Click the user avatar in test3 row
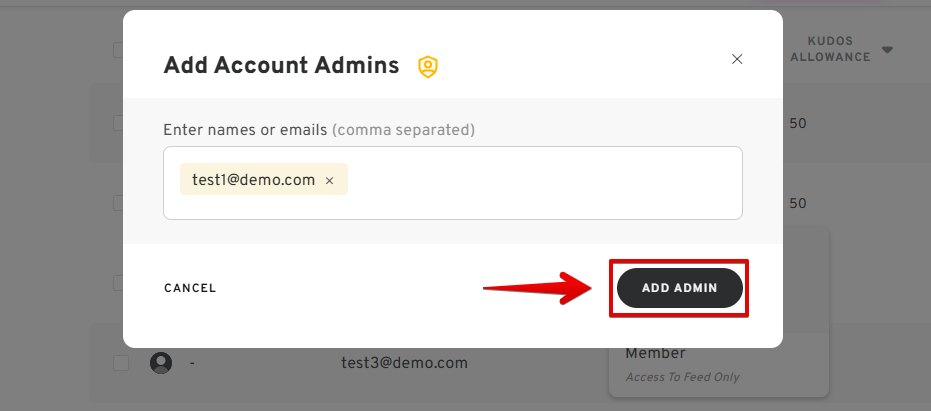Screen dimensions: 931x411 (x=160, y=363)
